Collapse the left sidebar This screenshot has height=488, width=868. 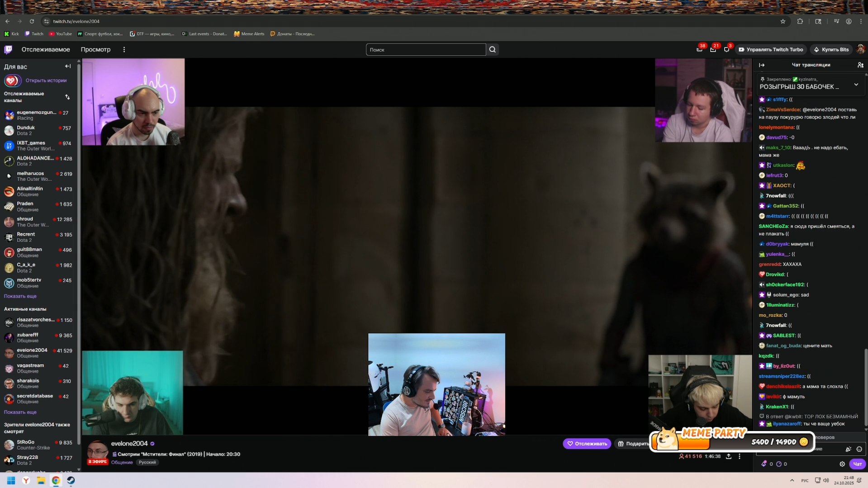point(68,66)
